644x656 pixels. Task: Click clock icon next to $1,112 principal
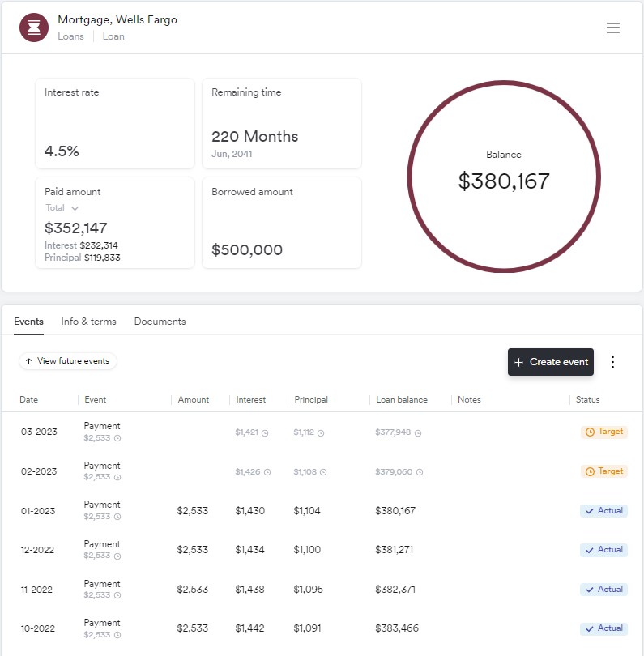click(x=321, y=433)
